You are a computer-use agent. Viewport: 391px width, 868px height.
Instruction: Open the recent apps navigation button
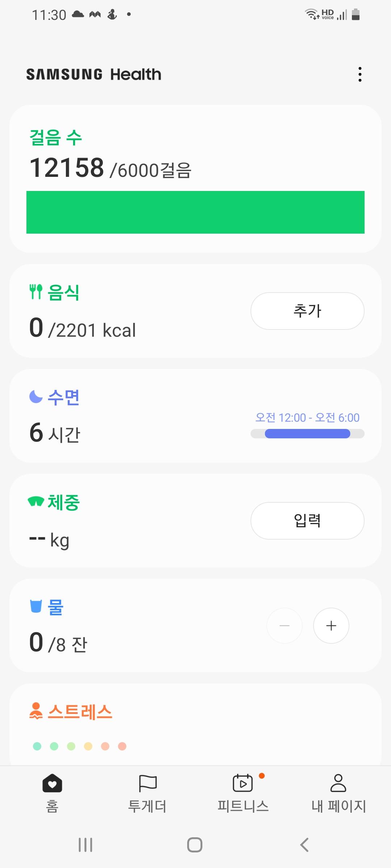[x=85, y=845]
